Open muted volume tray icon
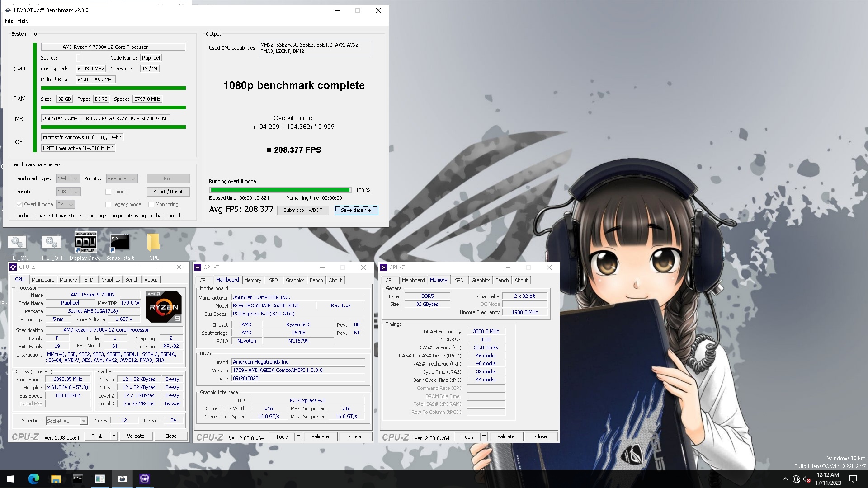Viewport: 868px width, 488px height. [x=807, y=479]
